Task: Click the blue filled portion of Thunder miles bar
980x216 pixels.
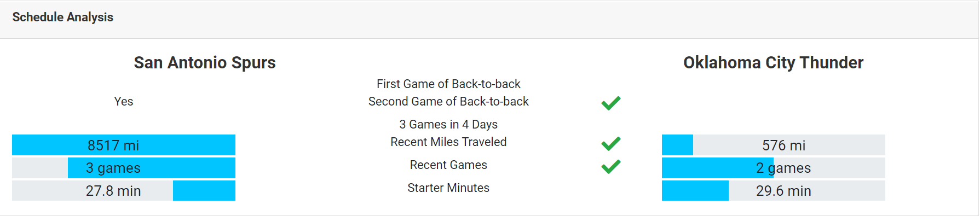Action: tap(677, 145)
